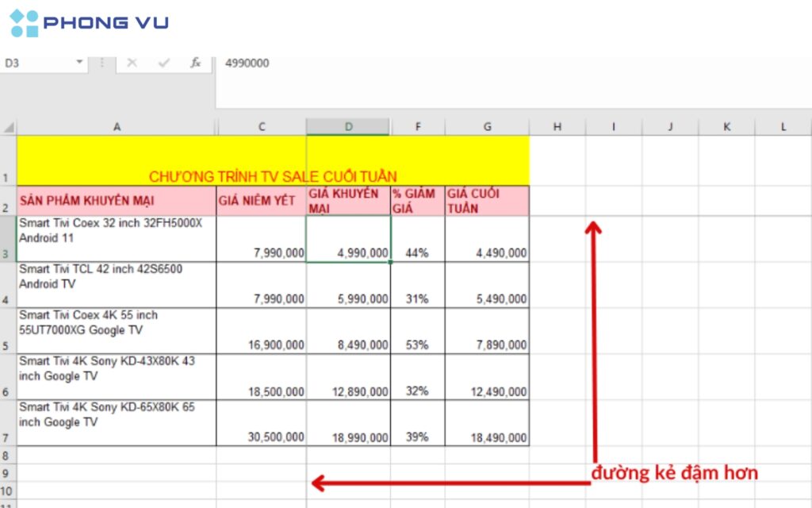Click the title cell CHƯƠNG TRÌNH TV SALE CUỐI TUẦN

tap(273, 160)
